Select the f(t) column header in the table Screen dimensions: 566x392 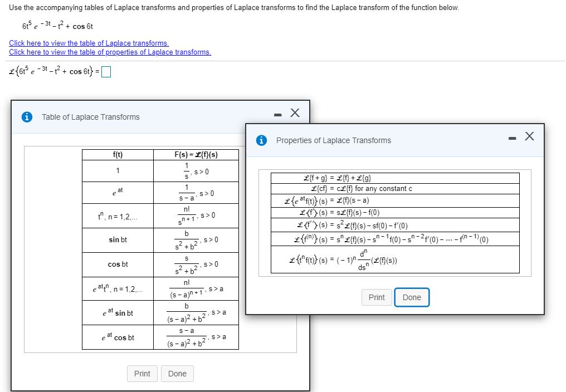point(117,154)
